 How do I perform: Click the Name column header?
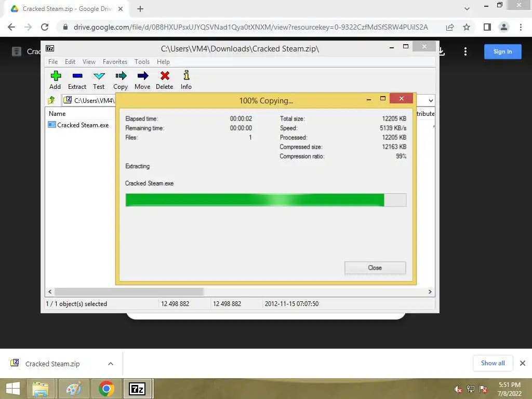[x=57, y=114]
